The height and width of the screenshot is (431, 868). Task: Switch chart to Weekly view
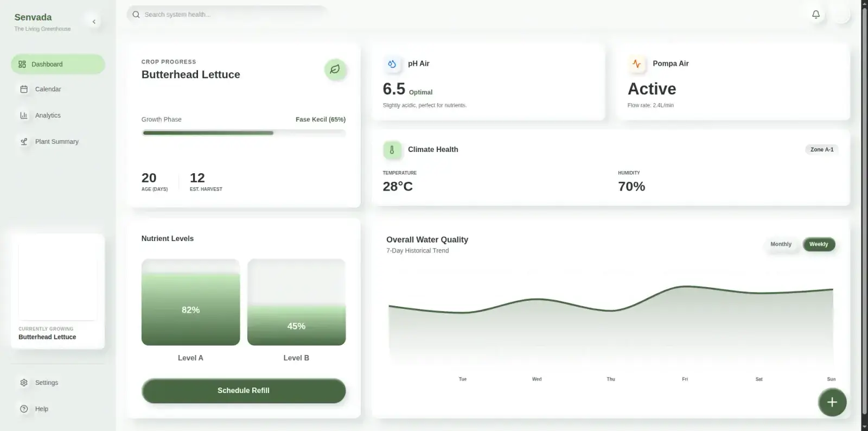[x=819, y=244]
